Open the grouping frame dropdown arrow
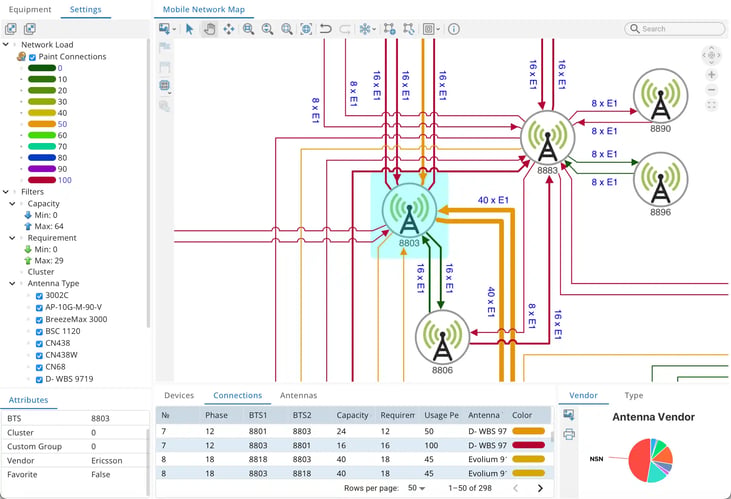 (438, 29)
